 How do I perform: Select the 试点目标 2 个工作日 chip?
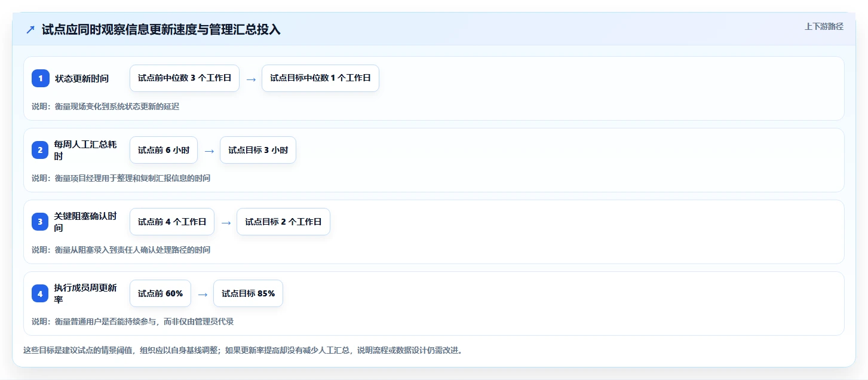(x=283, y=222)
